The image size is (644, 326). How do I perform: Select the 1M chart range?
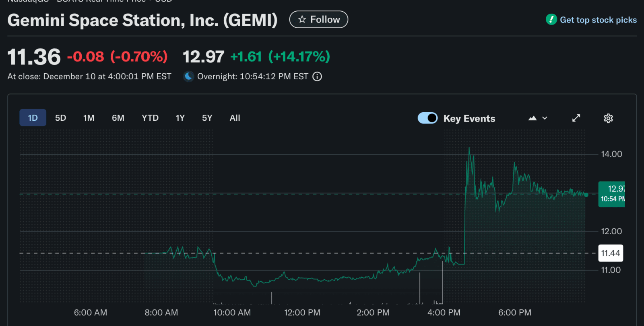(89, 118)
